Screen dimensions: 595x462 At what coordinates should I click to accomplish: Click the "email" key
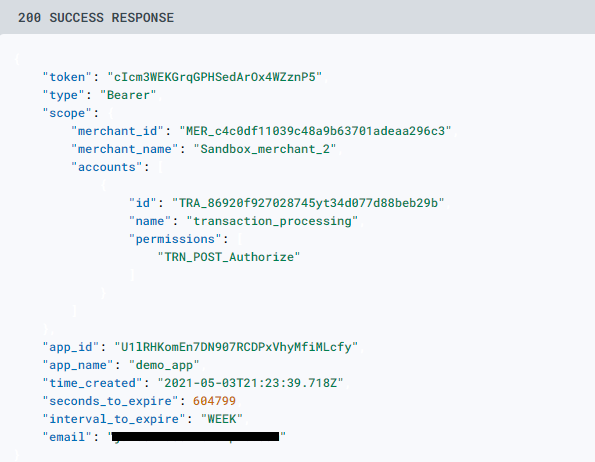click(x=67, y=437)
